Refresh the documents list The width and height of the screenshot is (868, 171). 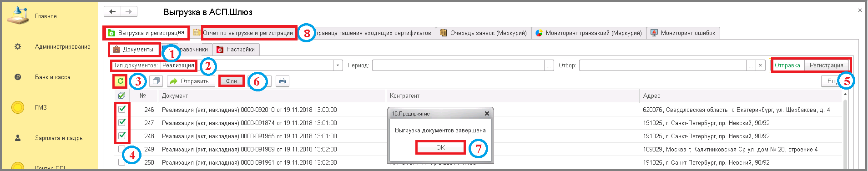[120, 81]
